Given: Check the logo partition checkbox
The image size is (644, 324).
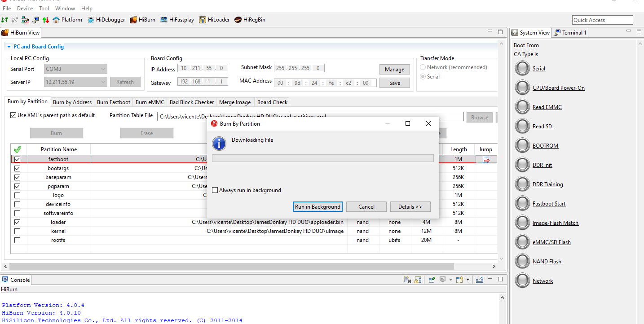Looking at the screenshot, I should pyautogui.click(x=18, y=195).
